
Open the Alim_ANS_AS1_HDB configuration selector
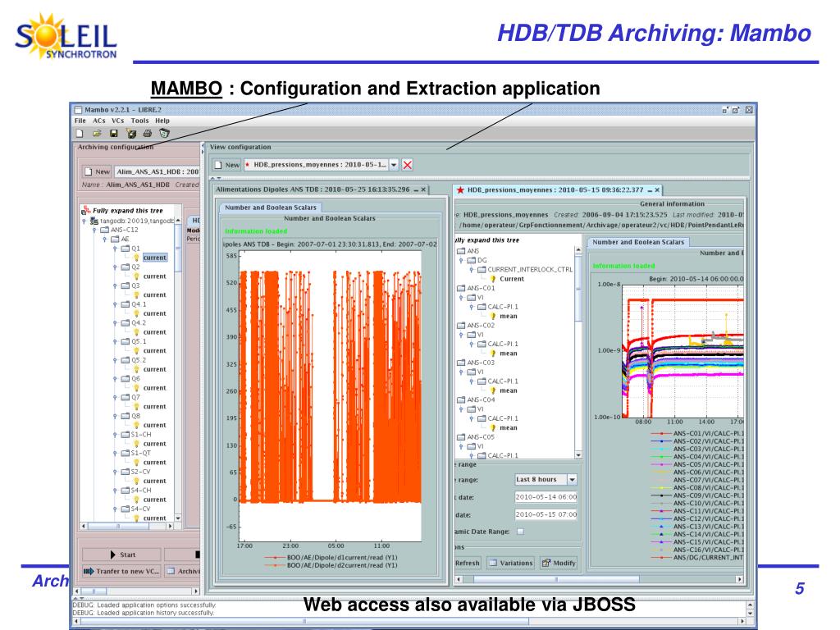(157, 172)
